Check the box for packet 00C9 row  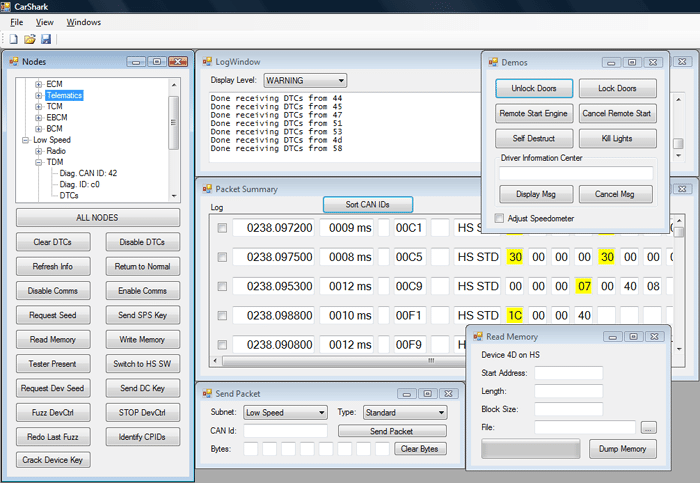(x=222, y=286)
